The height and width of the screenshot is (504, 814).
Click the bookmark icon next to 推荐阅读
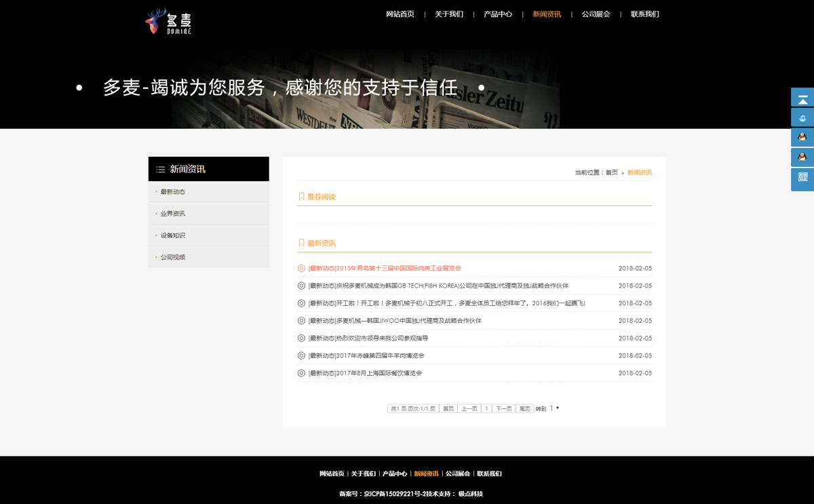point(301,197)
